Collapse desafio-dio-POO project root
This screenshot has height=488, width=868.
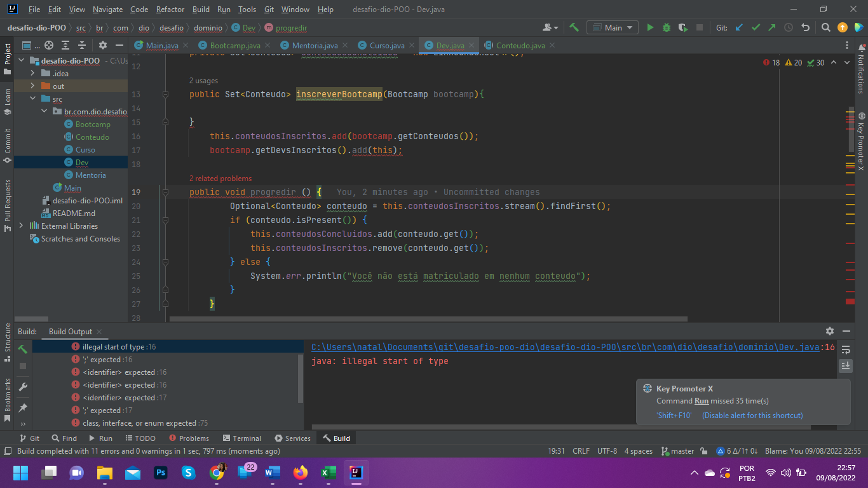[22, 61]
